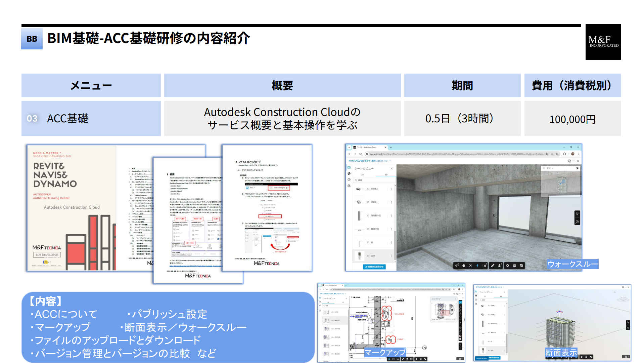Open more menu for 3D : 全体 row in walkthrough
Screen dimensions: 644x363
[x=391, y=256]
